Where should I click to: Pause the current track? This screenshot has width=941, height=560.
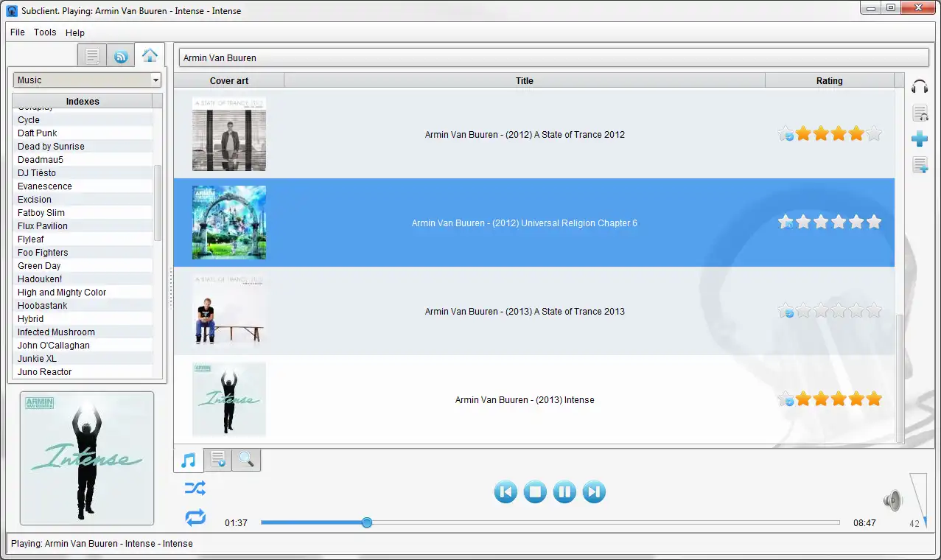(564, 491)
